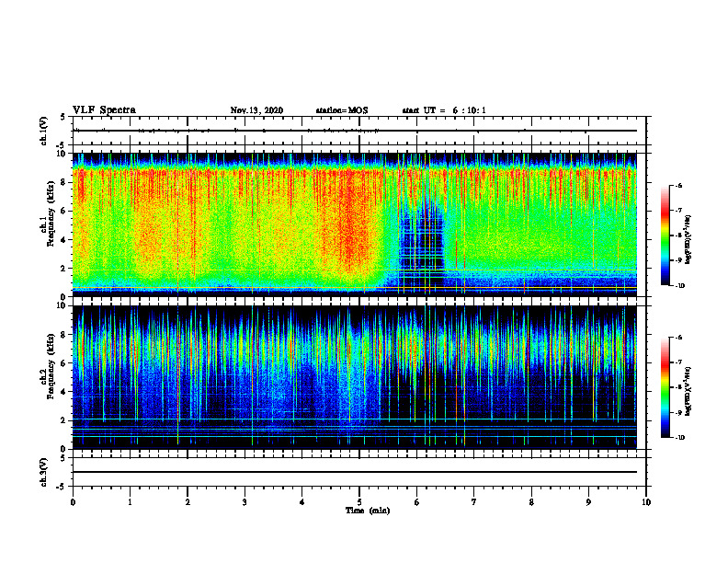This screenshot has height=563, width=728.
Task: Click '-6' on the ch.2 color bar
Action: [x=678, y=338]
